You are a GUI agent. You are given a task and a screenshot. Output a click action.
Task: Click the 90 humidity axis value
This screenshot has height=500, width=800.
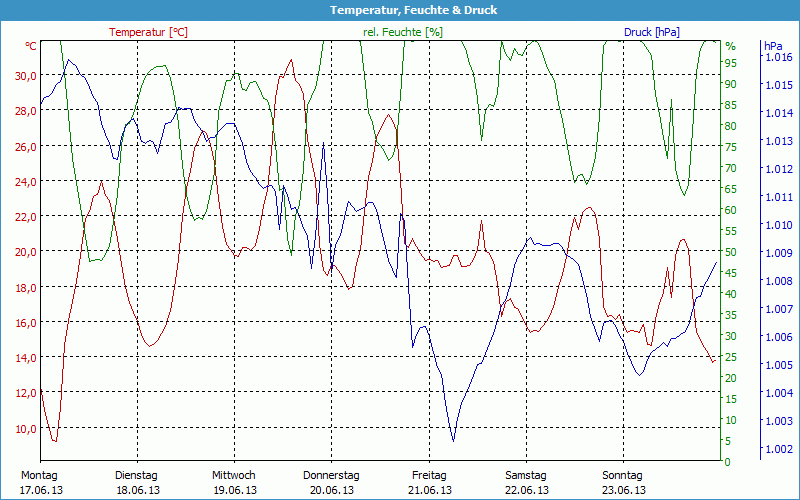pyautogui.click(x=731, y=84)
